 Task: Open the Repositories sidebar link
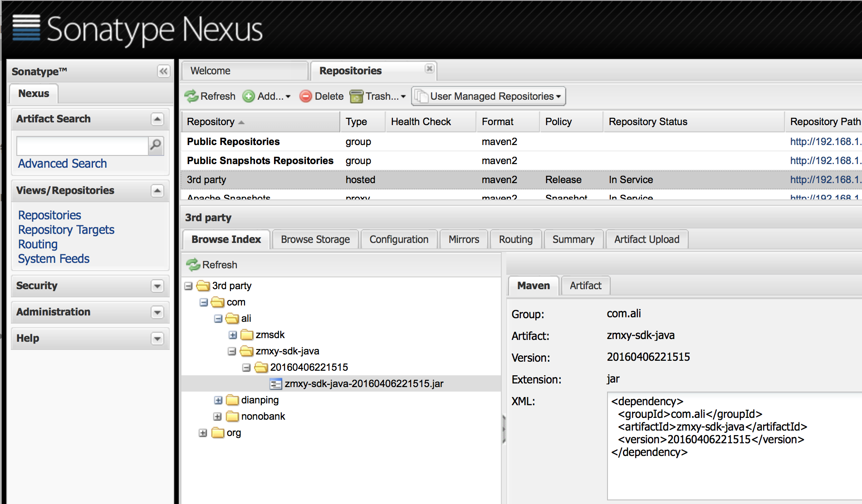(49, 215)
